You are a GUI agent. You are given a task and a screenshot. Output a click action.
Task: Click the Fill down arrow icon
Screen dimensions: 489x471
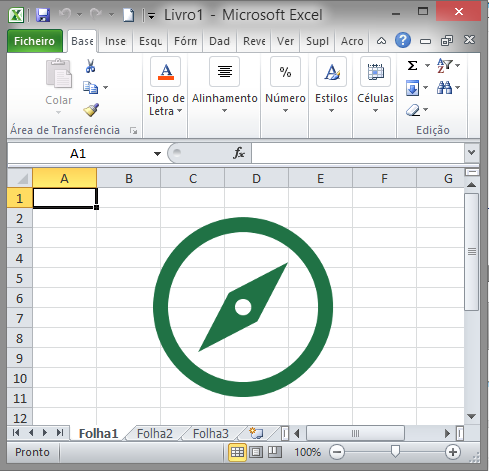coord(413,88)
